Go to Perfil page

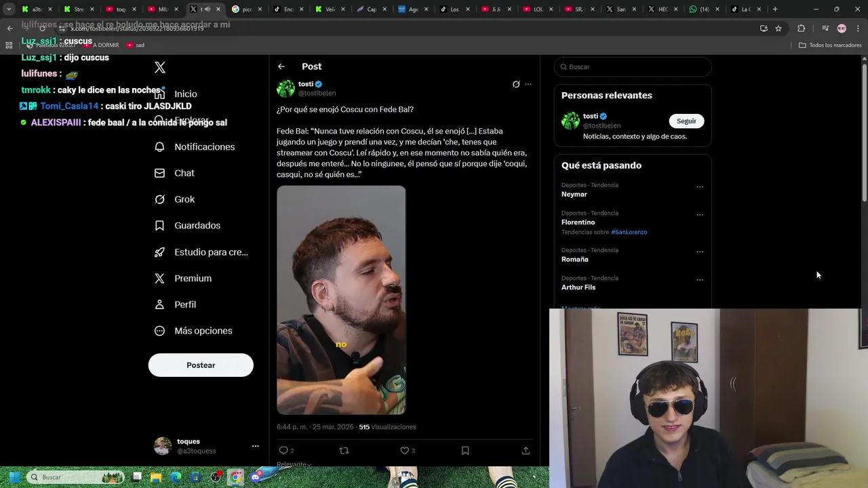175,304
